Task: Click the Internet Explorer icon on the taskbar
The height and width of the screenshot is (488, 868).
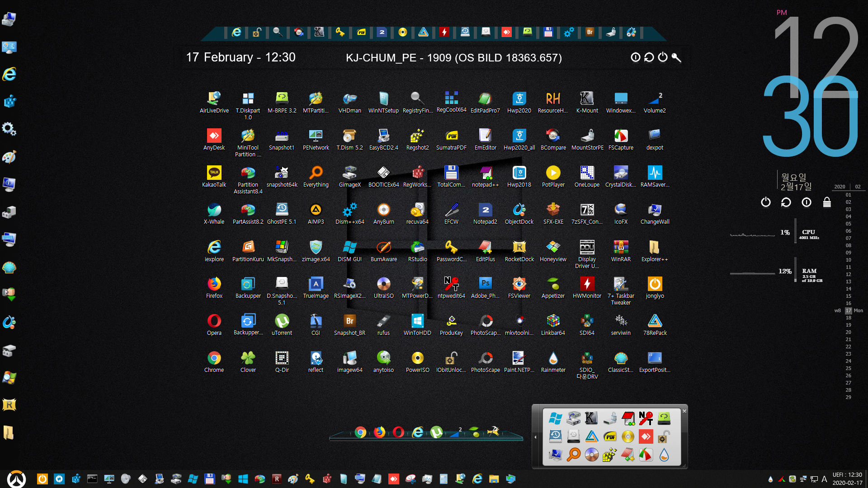Action: 477,479
